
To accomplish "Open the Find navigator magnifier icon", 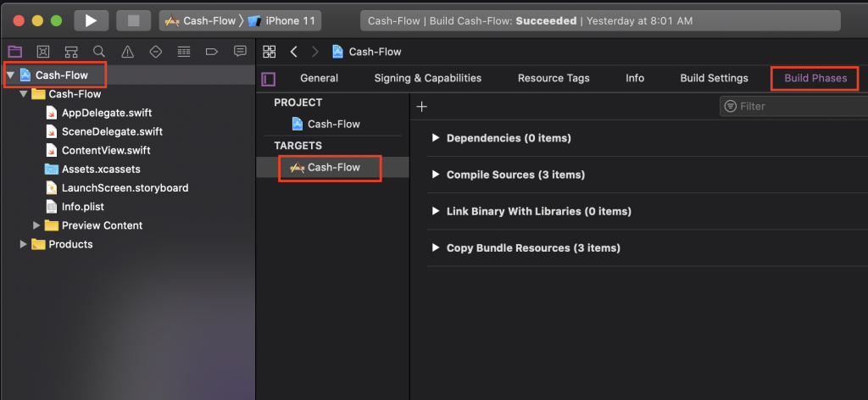I will 99,52.
